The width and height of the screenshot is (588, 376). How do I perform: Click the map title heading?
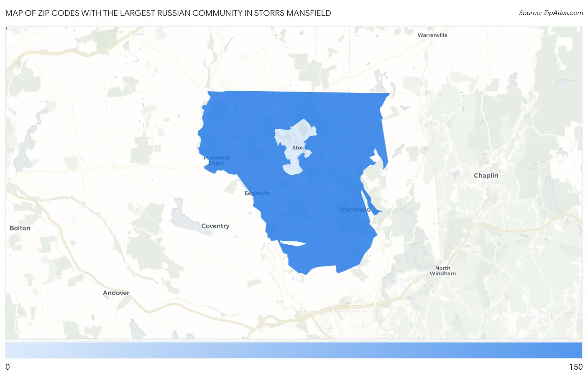[x=168, y=13]
